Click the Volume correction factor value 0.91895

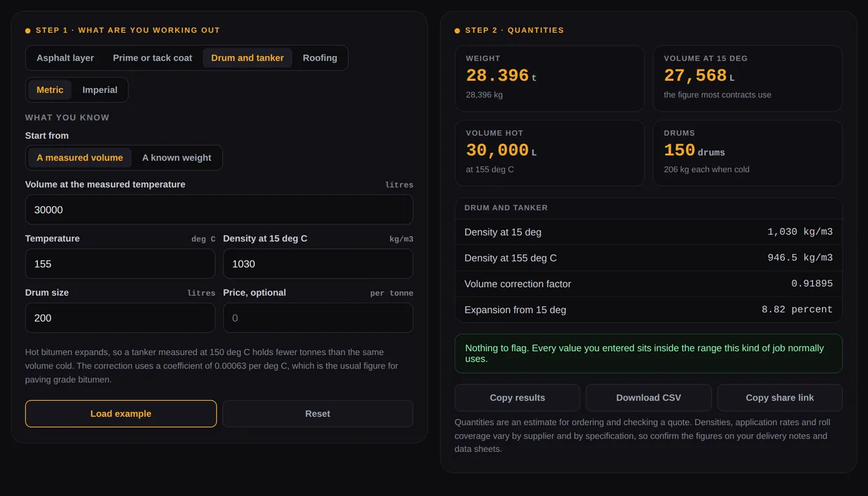812,284
